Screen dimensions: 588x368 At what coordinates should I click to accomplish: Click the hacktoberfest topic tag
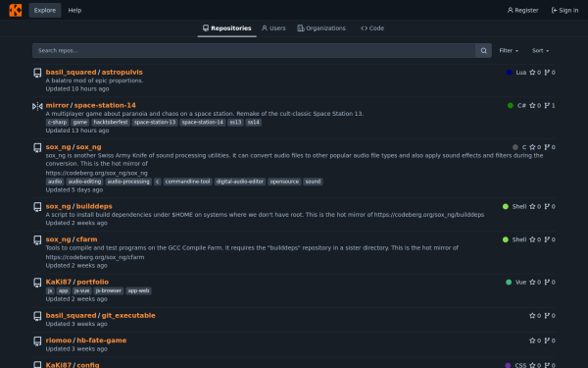tap(111, 123)
